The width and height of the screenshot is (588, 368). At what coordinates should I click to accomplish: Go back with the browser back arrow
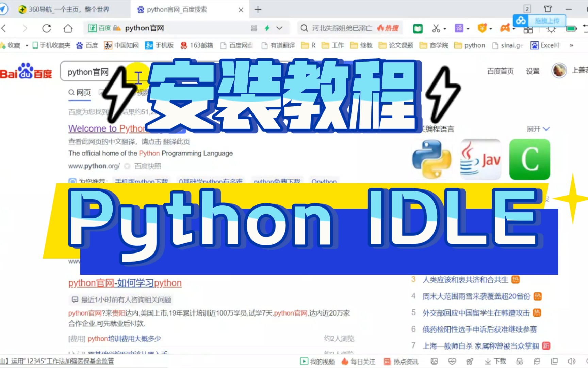pos(4,28)
